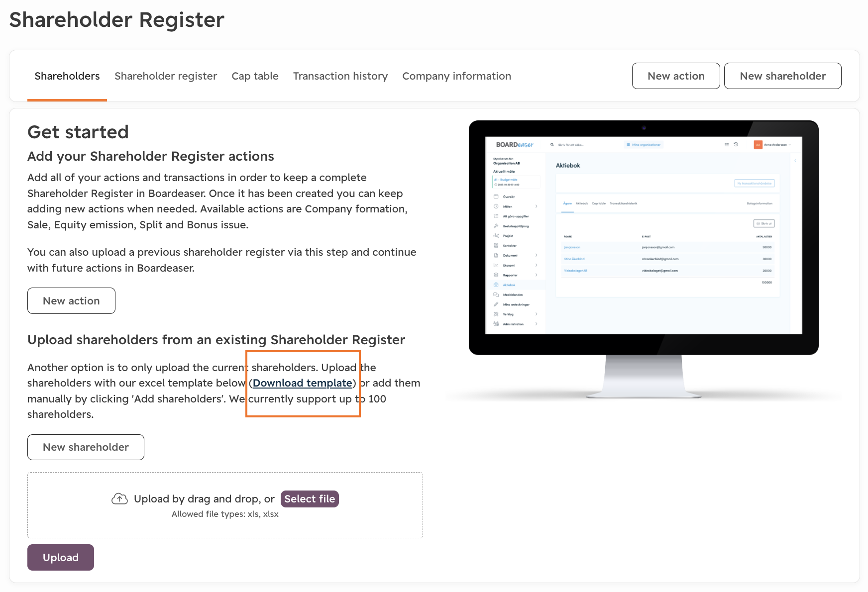The image size is (868, 592).
Task: Click the cloud upload icon
Action: click(x=119, y=498)
